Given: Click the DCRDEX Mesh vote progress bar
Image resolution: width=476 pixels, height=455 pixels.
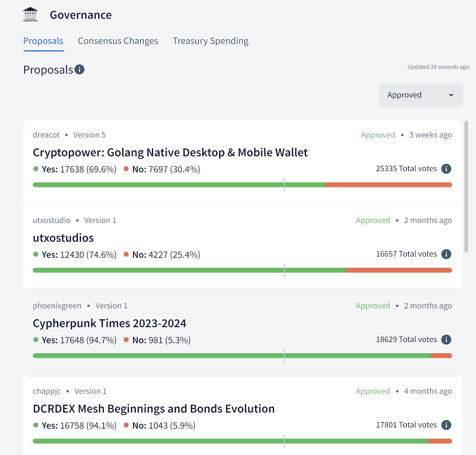Looking at the screenshot, I should tap(242, 441).
